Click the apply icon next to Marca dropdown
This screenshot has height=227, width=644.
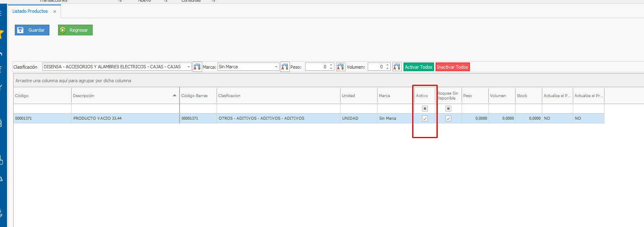(x=285, y=67)
